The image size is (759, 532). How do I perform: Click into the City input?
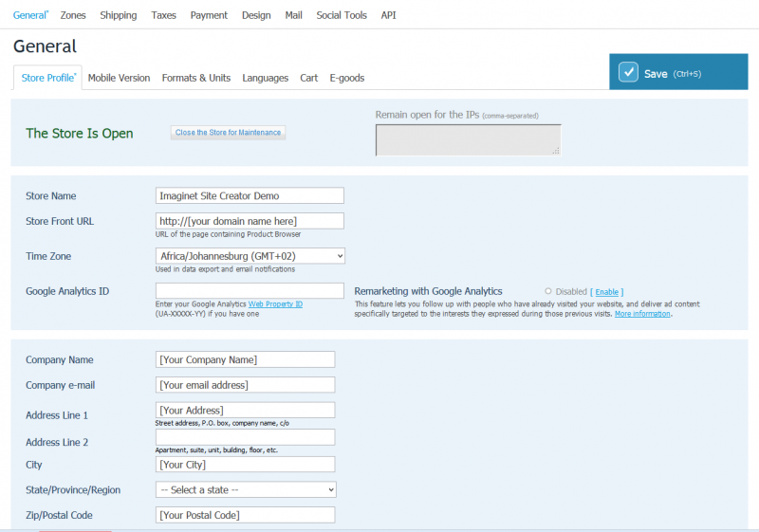pos(245,465)
